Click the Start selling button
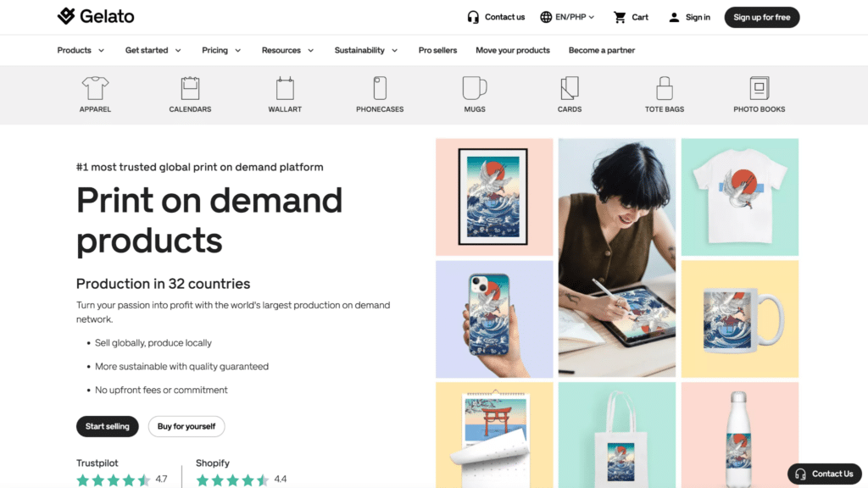This screenshot has width=868, height=488. coord(108,426)
